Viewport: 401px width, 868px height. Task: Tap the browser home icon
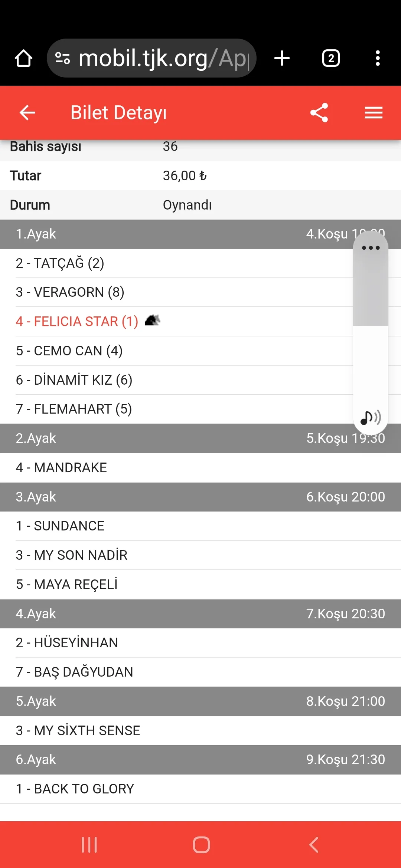point(23,58)
